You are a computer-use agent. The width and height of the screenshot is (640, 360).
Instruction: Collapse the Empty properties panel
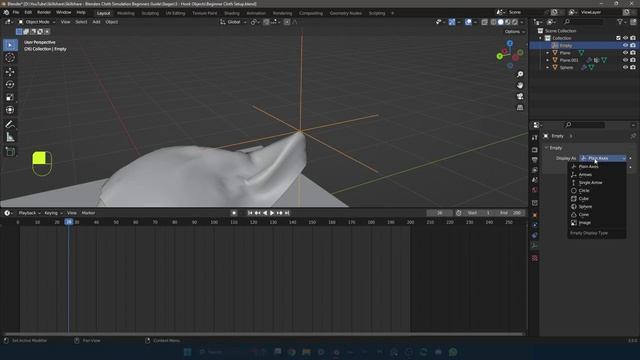pos(547,148)
